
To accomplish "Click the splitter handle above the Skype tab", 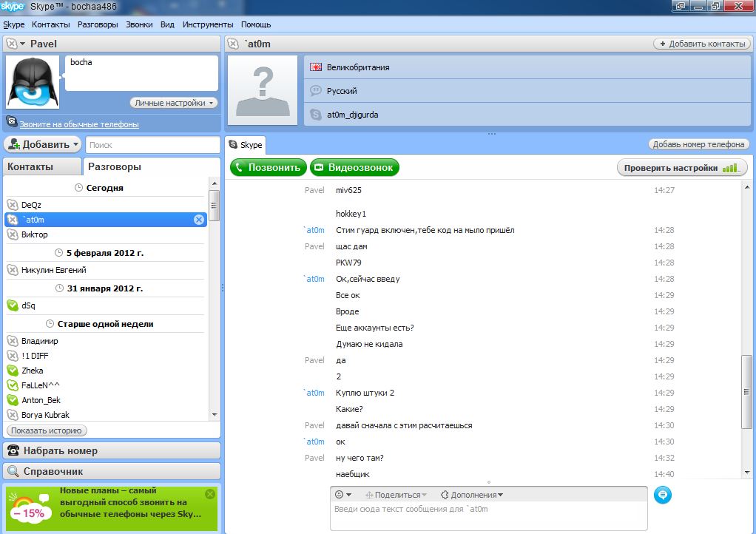I will point(491,133).
